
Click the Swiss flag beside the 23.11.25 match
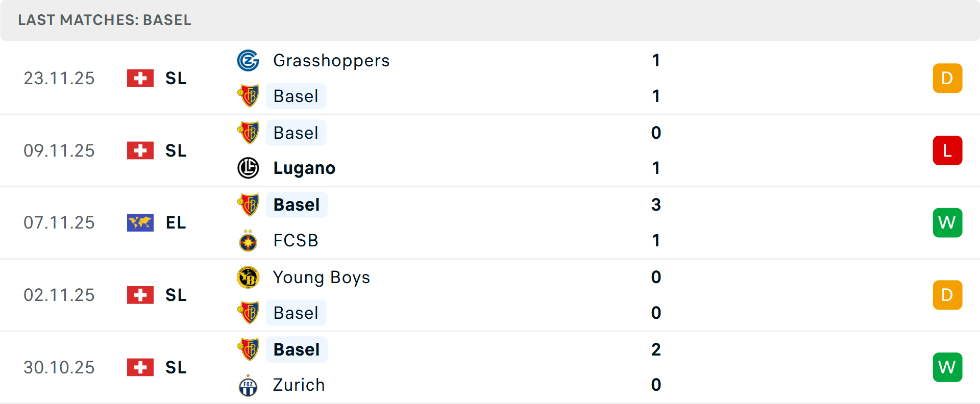point(140,78)
